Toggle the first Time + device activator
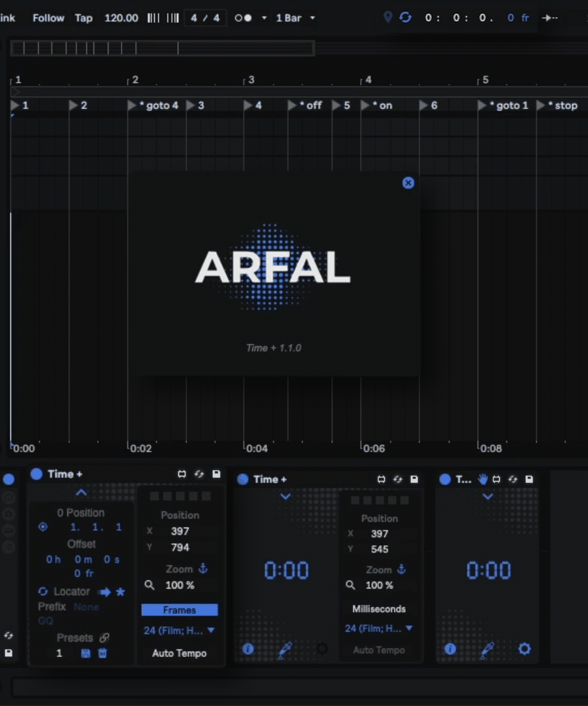This screenshot has width=588, height=706. 37,474
